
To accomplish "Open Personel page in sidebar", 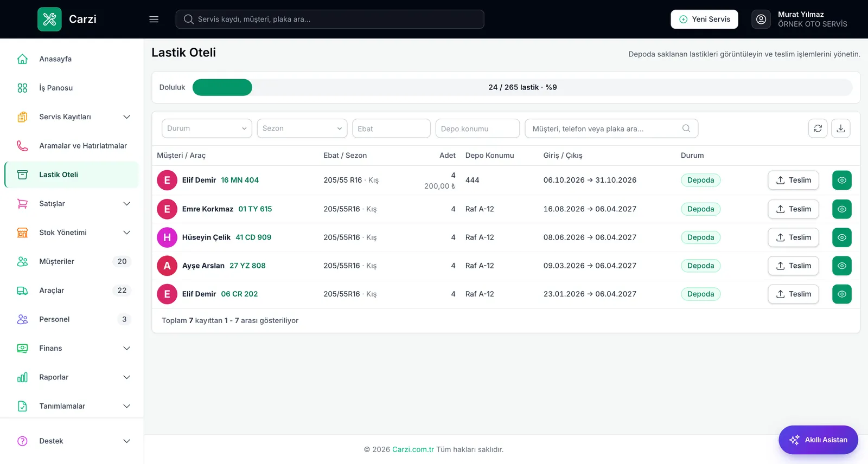I will pos(72,319).
